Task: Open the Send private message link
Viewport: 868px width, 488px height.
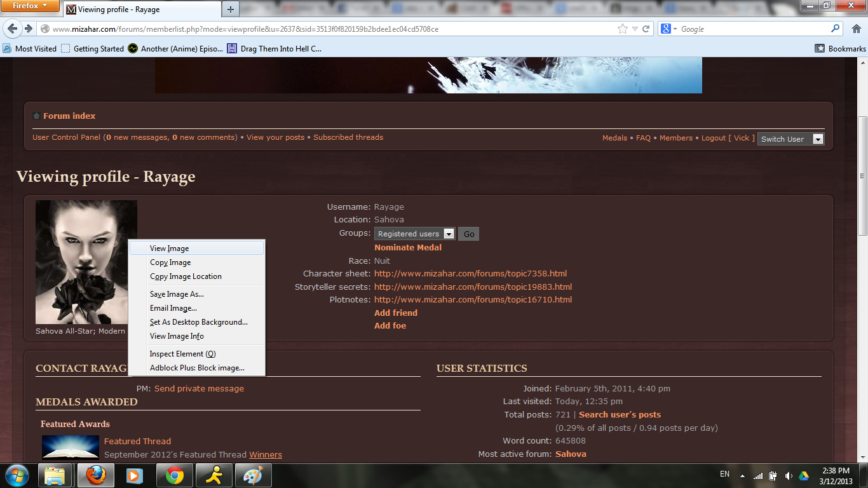Action: [199, 388]
